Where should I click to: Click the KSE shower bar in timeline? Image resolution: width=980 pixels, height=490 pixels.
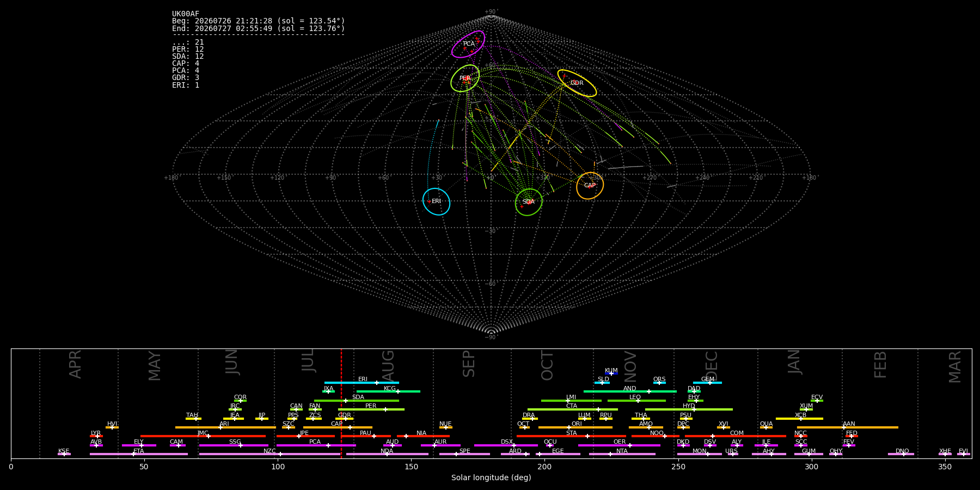click(64, 454)
